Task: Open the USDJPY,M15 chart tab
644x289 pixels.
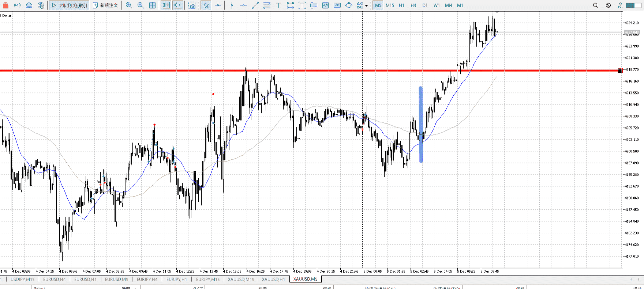Action: click(x=22, y=280)
